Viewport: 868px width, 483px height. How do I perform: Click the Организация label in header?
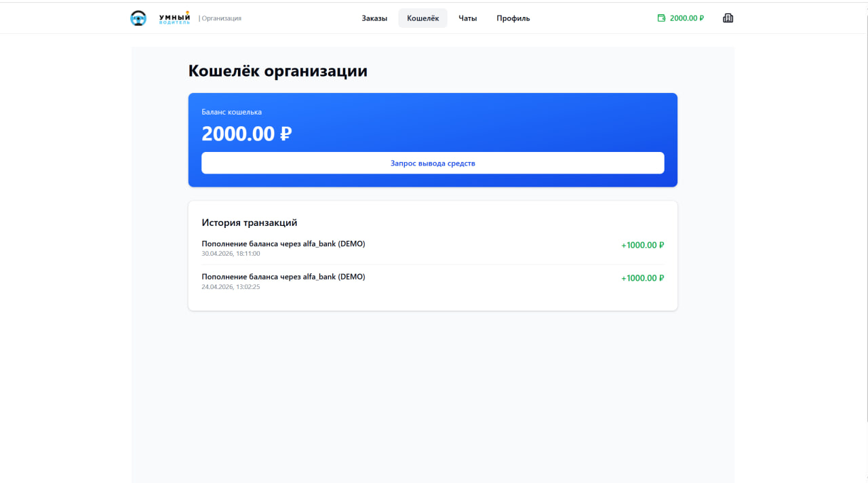click(x=221, y=18)
